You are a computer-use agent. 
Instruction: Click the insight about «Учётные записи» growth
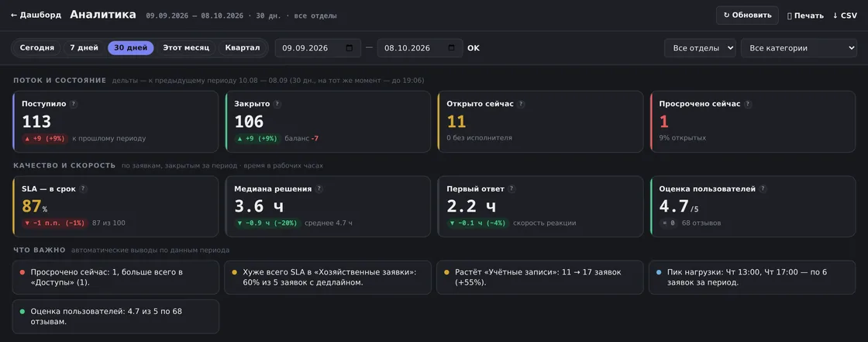[539, 277]
